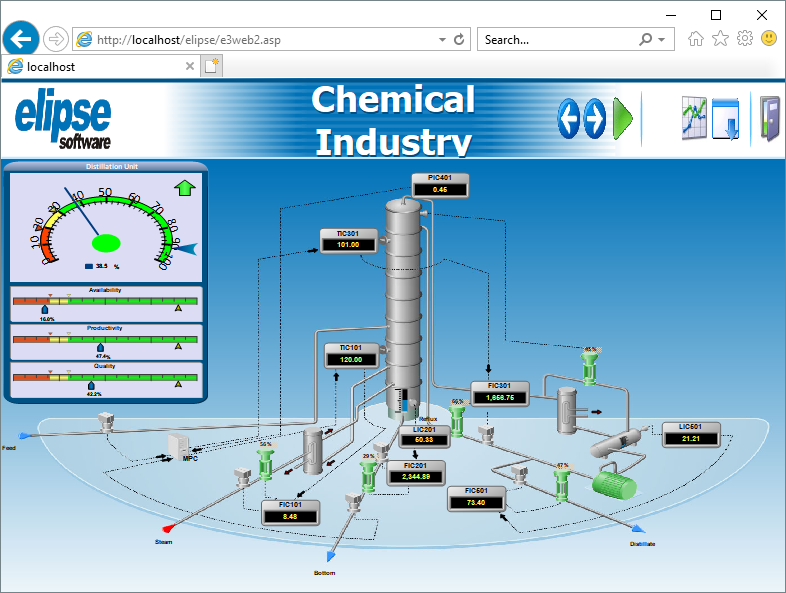Click the green horizontal storage tank
The height and width of the screenshot is (593, 786).
pyautogui.click(x=614, y=484)
